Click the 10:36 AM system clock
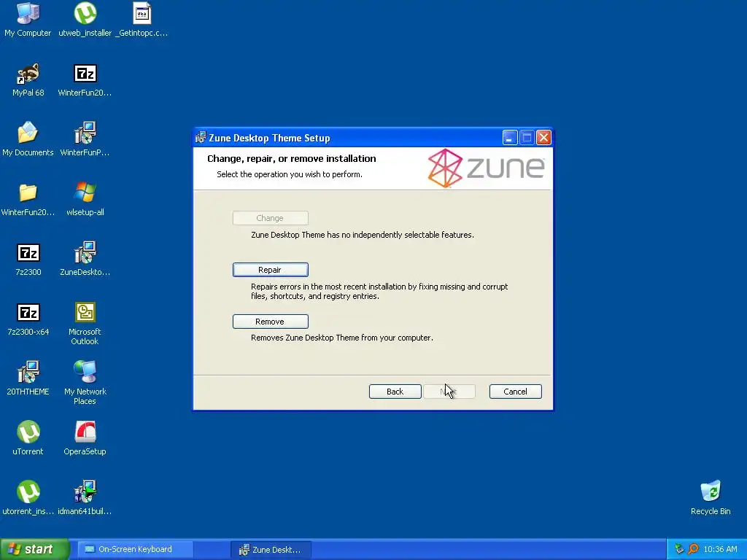 (720, 549)
